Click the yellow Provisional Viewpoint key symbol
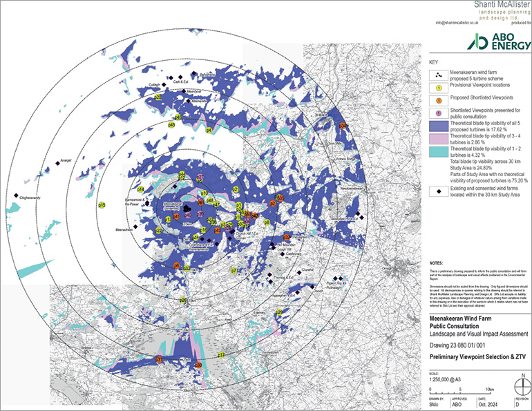This screenshot has width=532, height=411. point(439,88)
